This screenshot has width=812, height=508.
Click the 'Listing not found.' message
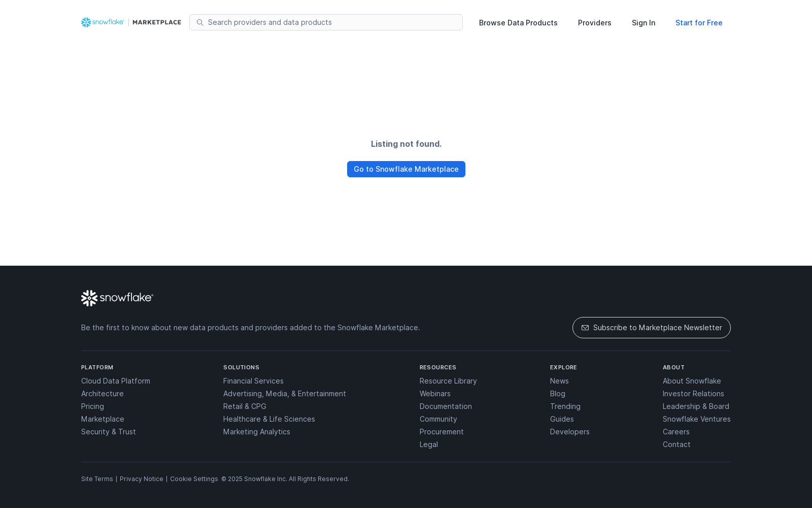click(x=406, y=144)
